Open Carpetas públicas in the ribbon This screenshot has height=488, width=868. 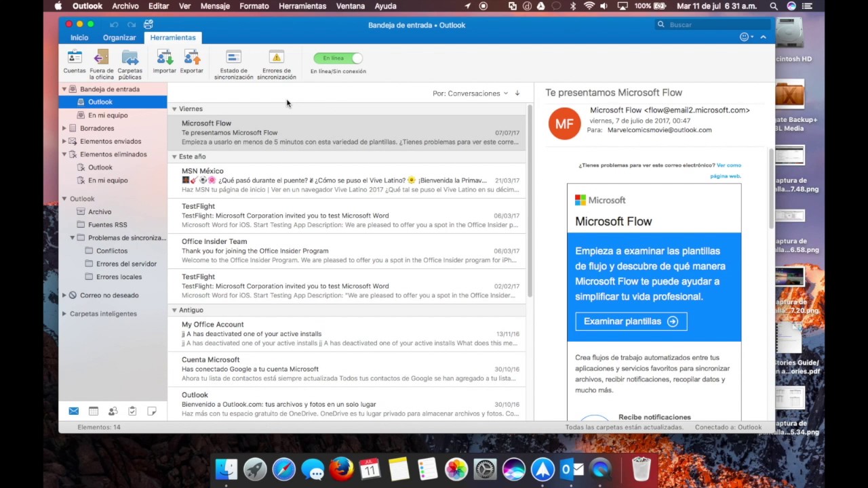[130, 64]
